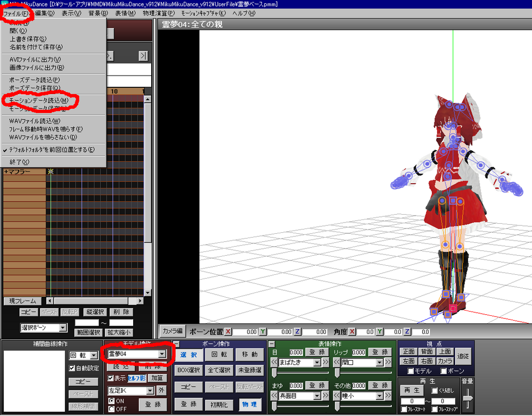Viewport: 532px width, 416px height.
Task: Click the red X button beside 角度
Action: (x=352, y=331)
